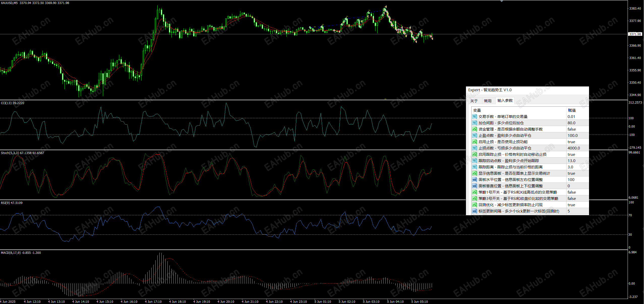Switch to the 关于 tab
The image size is (644, 304).
pos(474,101)
